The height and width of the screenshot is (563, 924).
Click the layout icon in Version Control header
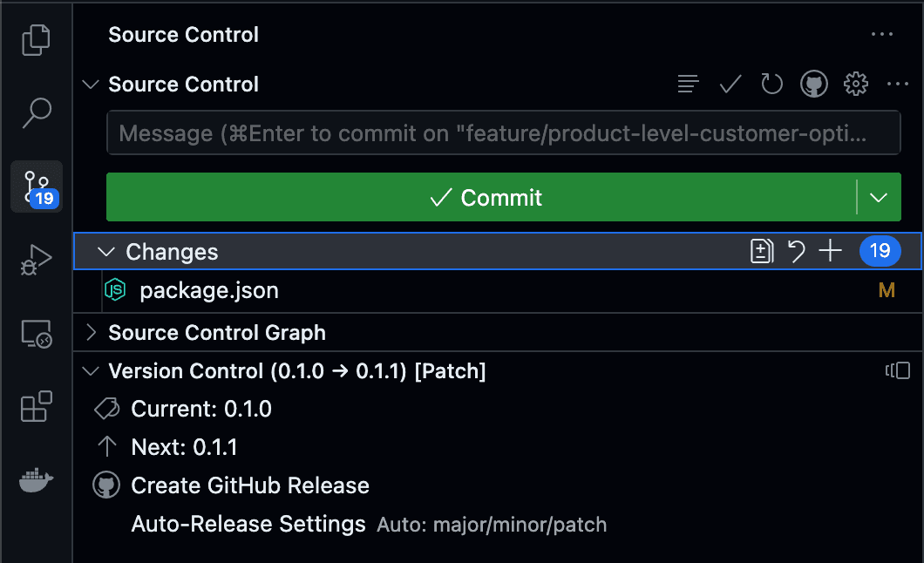click(898, 370)
